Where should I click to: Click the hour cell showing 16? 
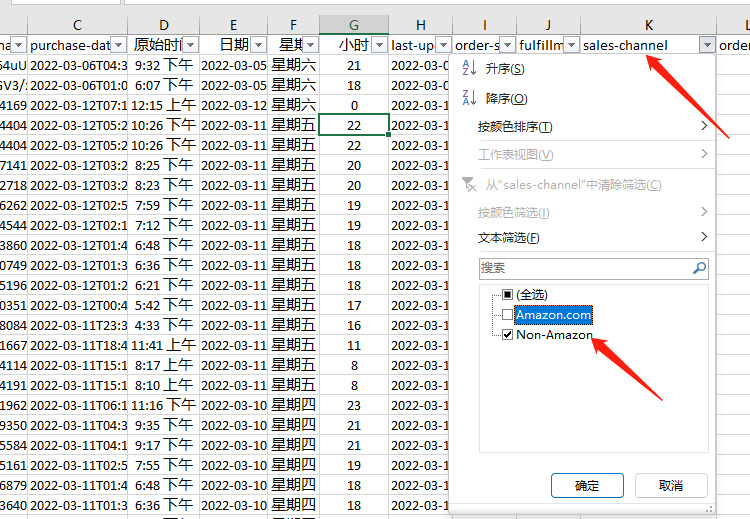pyautogui.click(x=354, y=325)
